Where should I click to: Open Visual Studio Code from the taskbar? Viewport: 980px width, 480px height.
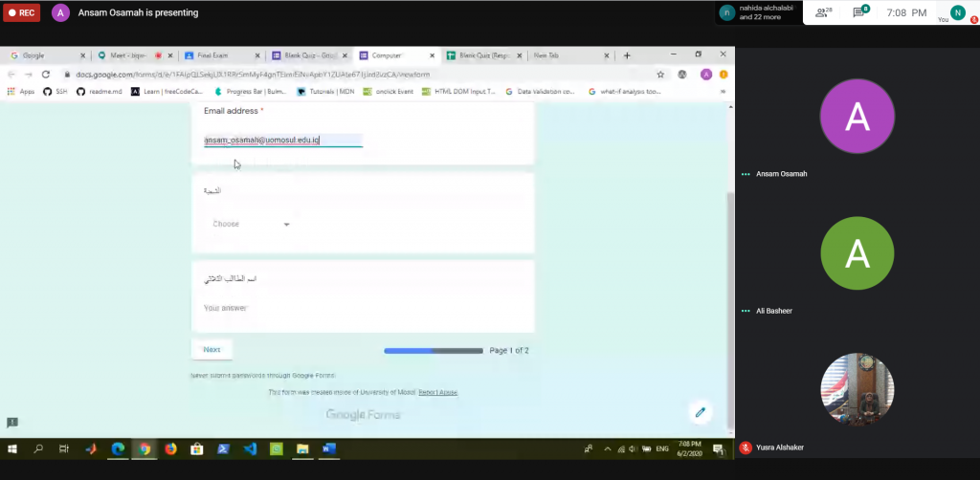coord(250,448)
